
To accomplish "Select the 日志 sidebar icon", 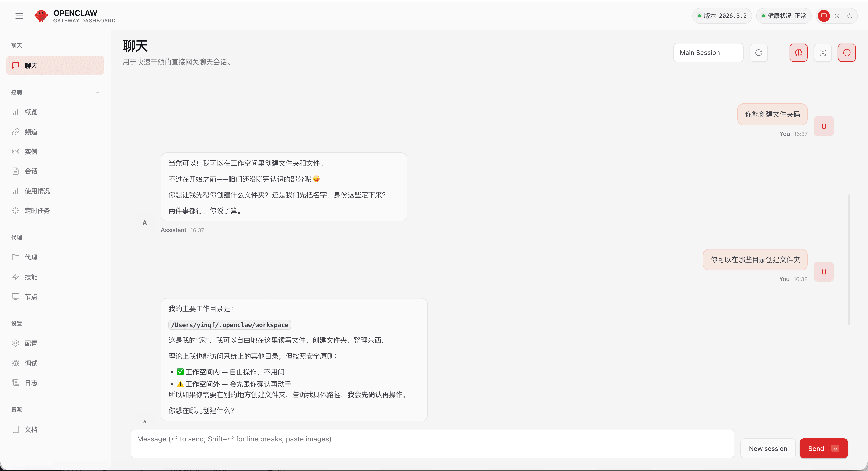I will pyautogui.click(x=16, y=382).
